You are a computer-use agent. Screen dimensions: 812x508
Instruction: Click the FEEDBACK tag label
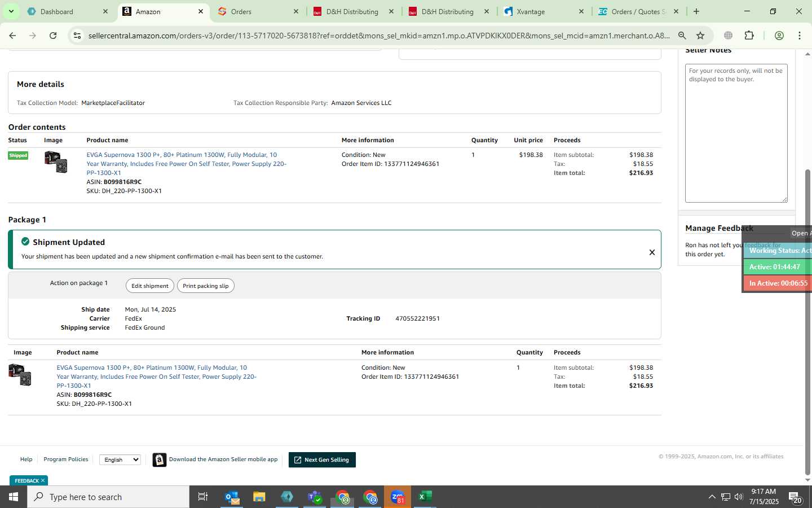(27, 480)
